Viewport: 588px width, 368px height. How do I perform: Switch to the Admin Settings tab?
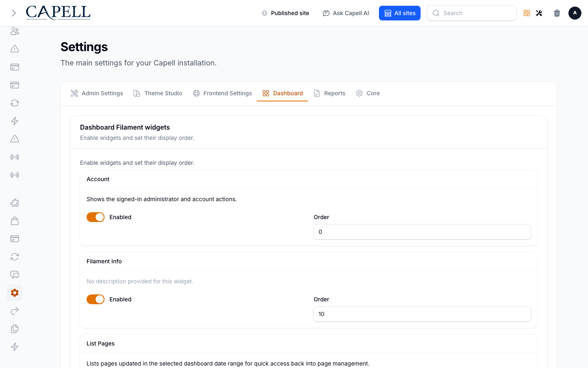tap(97, 93)
